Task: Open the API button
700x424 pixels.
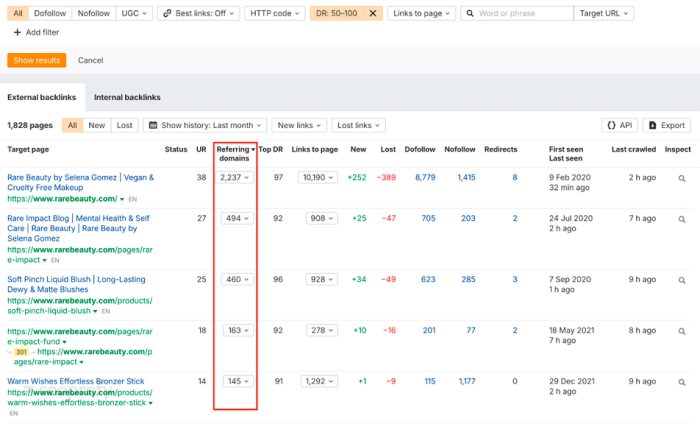Action: point(620,125)
